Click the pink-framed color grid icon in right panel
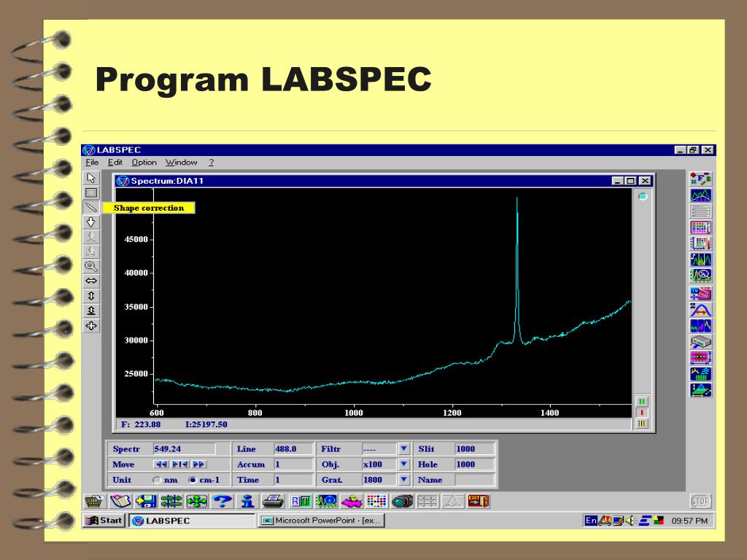The height and width of the screenshot is (560, 747). click(700, 227)
